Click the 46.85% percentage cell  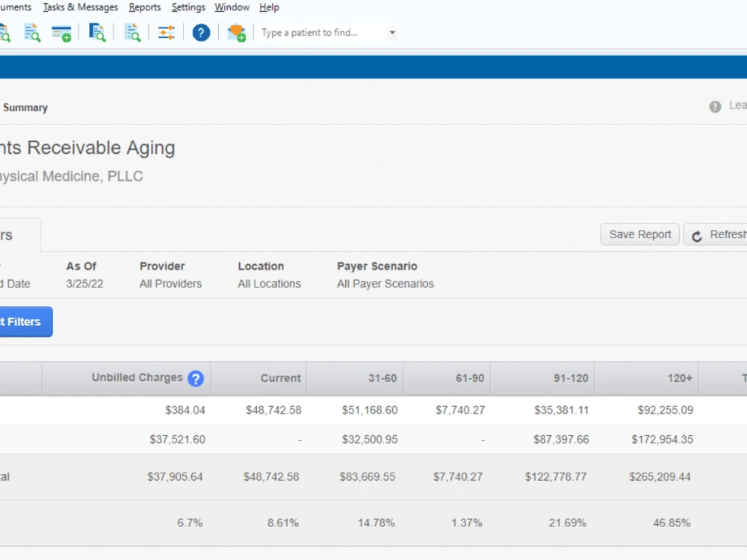(x=672, y=523)
